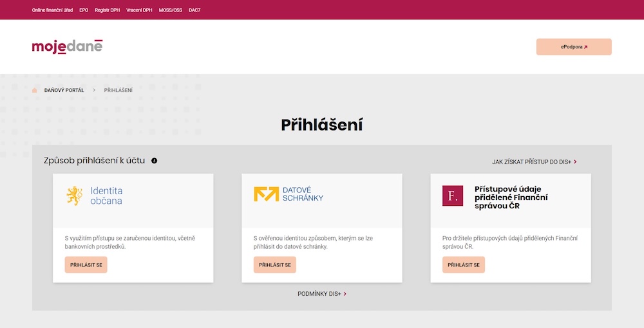Click the Přihlášení breadcrumb item
The width and height of the screenshot is (644, 328).
click(118, 90)
